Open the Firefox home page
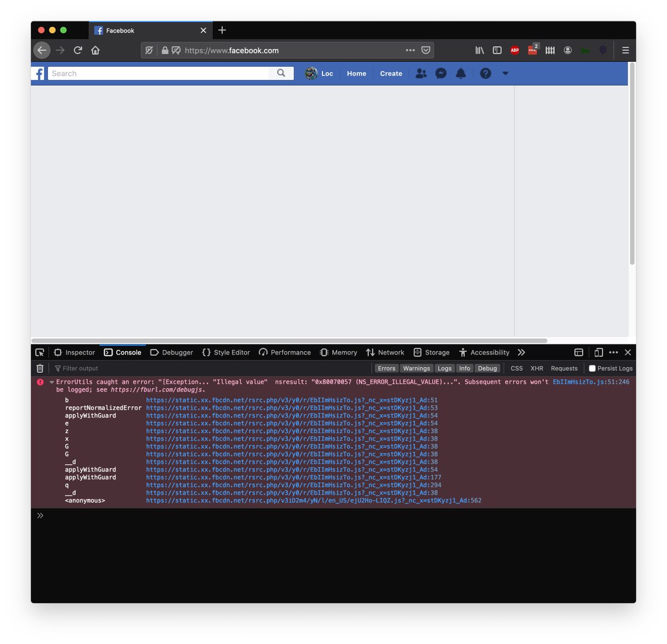 [96, 50]
